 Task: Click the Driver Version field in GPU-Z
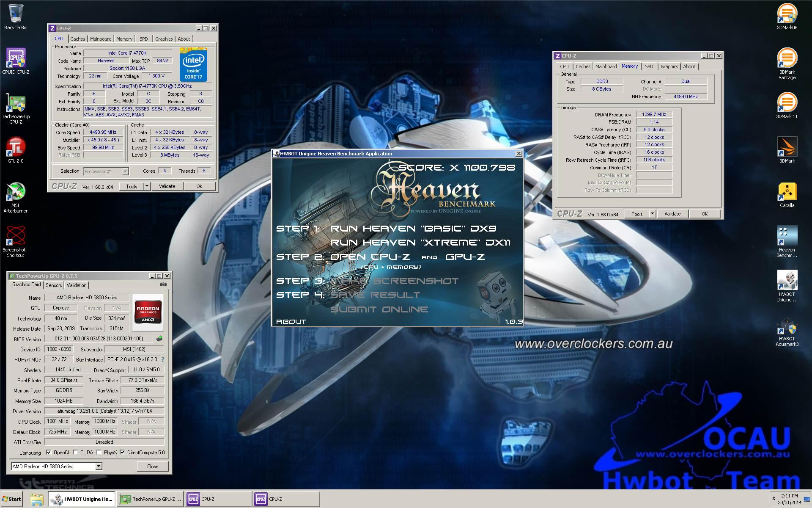tap(104, 411)
